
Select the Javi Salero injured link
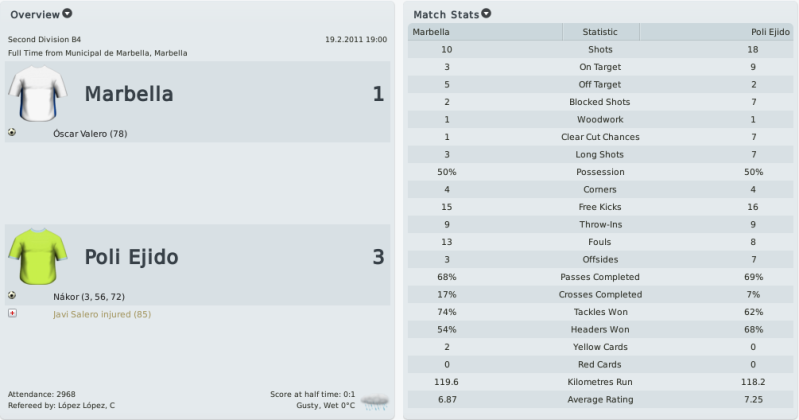(x=102, y=314)
